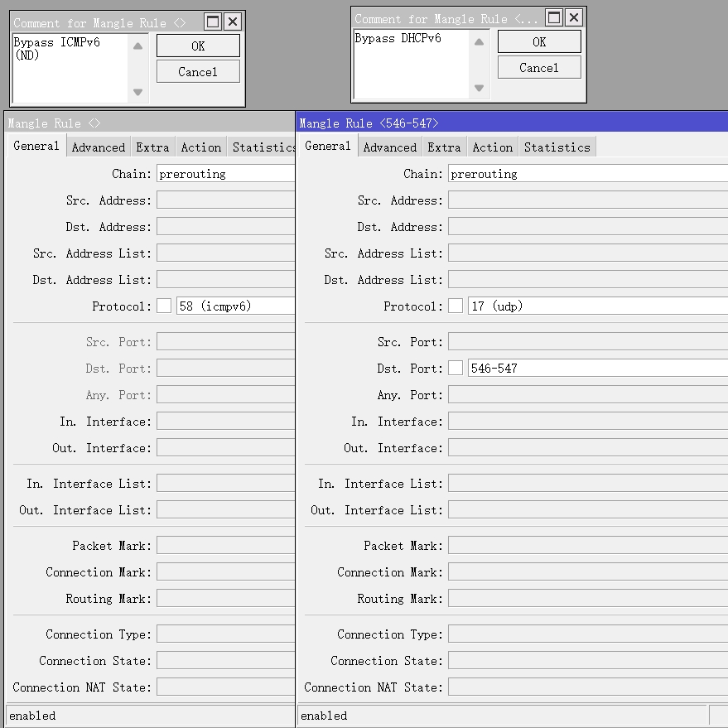Click In. Interface field in left rule
The height and width of the screenshot is (728, 728).
pos(225,421)
